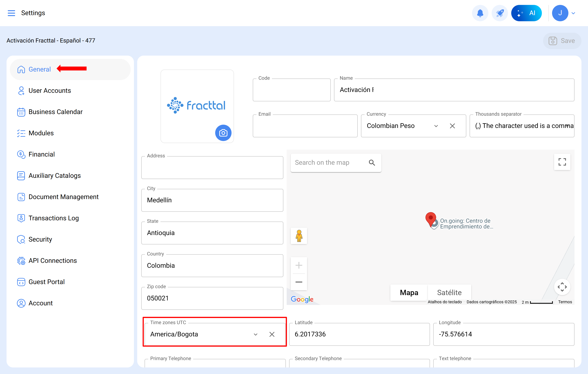Click into the Address input field
The height and width of the screenshot is (374, 588).
(x=212, y=168)
